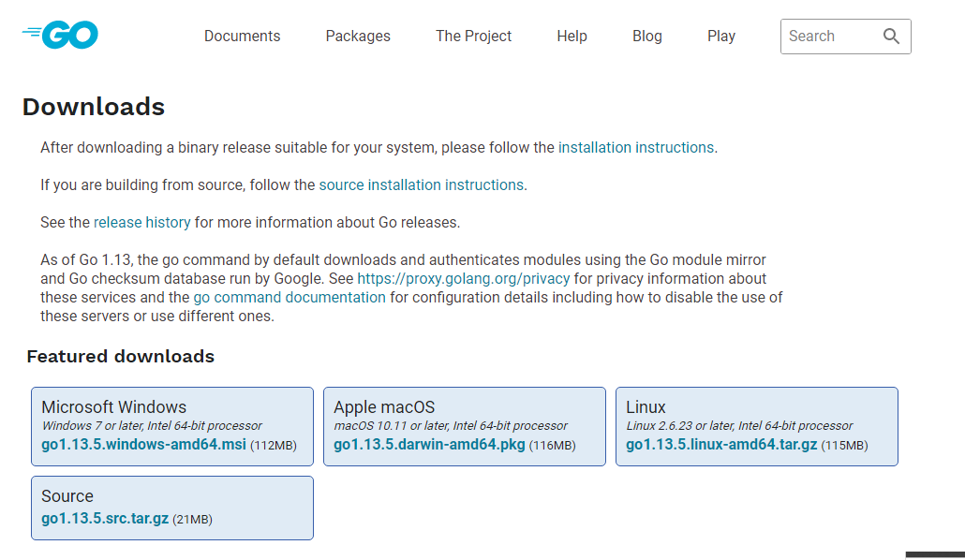Select the Apple macOS card title
Screen dimensions: 965x560
click(384, 406)
